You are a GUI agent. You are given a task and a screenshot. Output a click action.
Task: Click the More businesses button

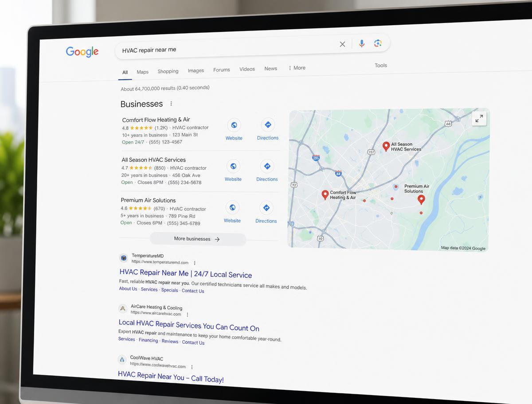(x=197, y=239)
